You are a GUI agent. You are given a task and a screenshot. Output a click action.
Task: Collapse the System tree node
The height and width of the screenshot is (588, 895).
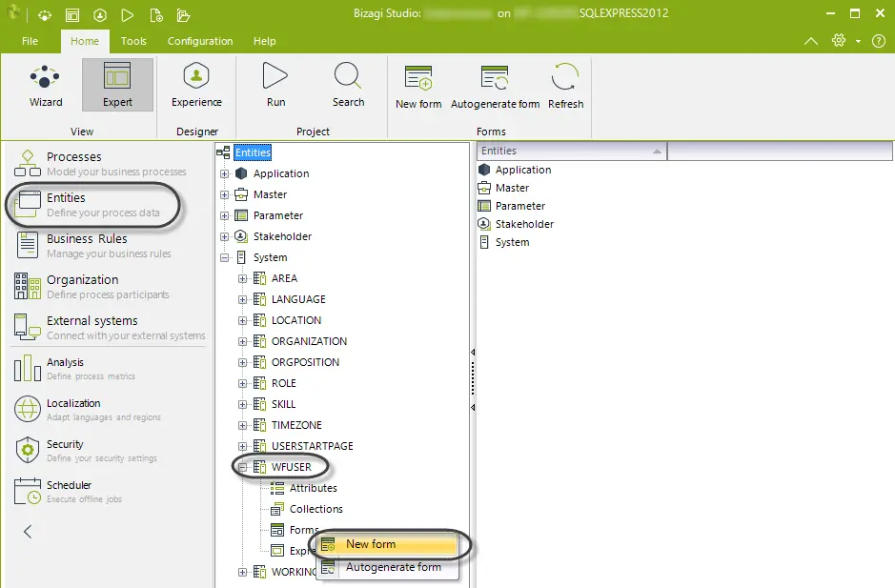click(x=224, y=257)
